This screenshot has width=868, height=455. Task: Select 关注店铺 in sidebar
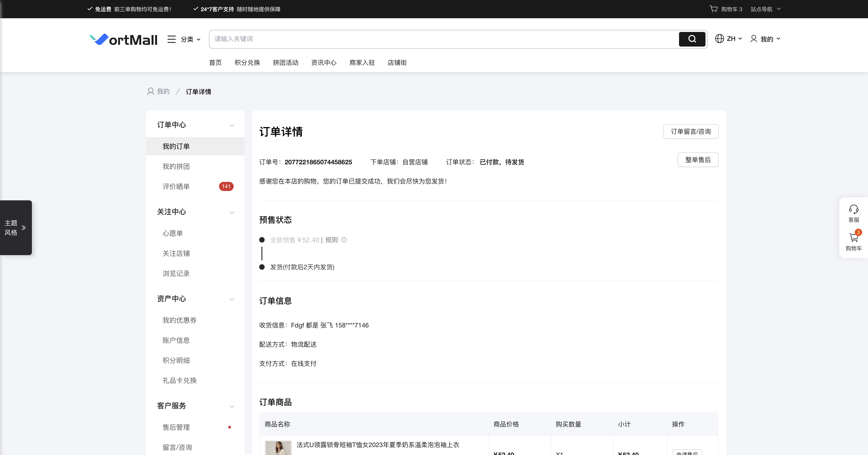(176, 253)
